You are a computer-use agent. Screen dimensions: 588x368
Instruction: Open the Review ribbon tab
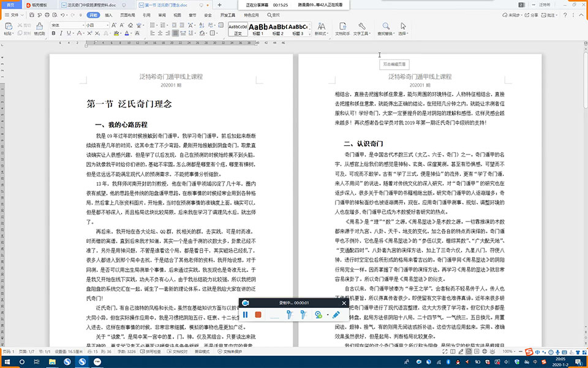point(162,15)
